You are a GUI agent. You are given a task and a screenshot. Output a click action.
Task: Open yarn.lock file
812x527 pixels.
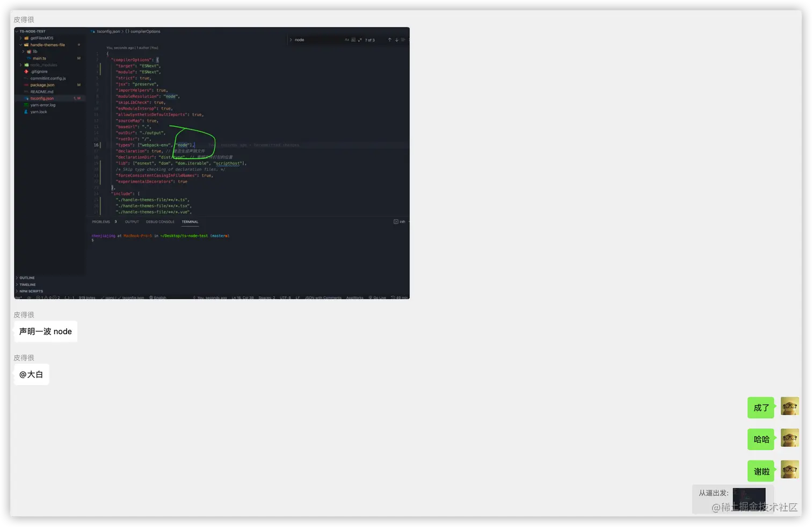coord(39,112)
